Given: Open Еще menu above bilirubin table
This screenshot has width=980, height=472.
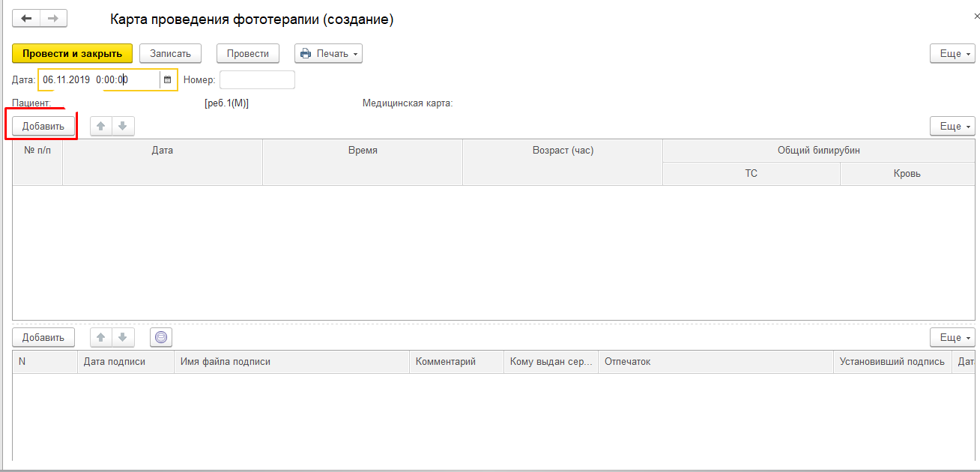Looking at the screenshot, I should coord(952,127).
